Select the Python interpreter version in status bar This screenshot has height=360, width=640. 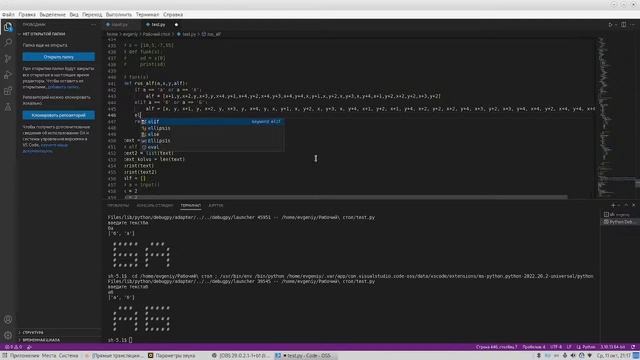point(613,347)
